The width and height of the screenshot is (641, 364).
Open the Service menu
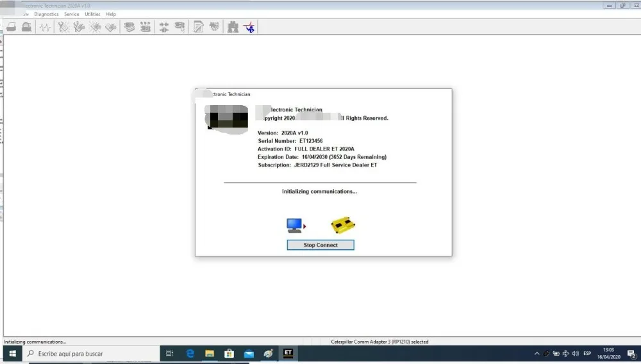pyautogui.click(x=72, y=14)
